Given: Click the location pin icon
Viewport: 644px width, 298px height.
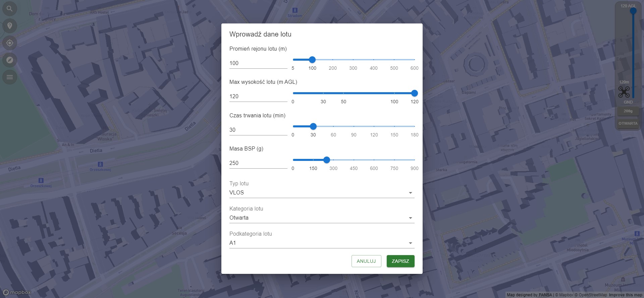Looking at the screenshot, I should (x=10, y=26).
